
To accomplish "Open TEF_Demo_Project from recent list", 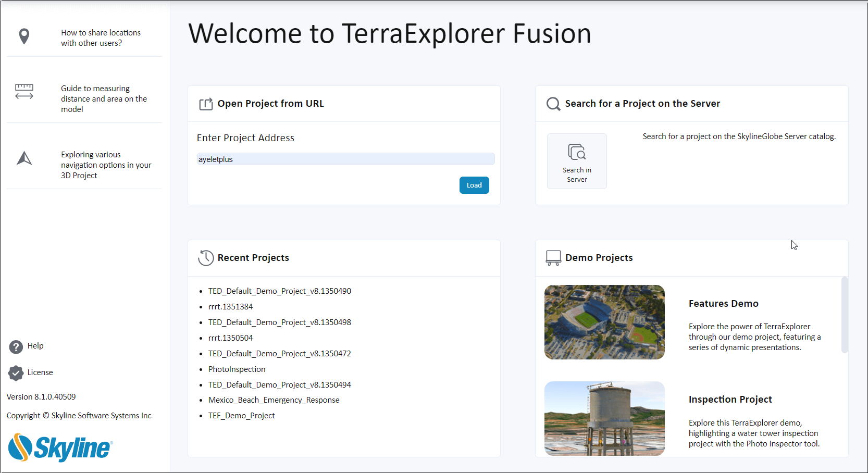I will [x=241, y=416].
